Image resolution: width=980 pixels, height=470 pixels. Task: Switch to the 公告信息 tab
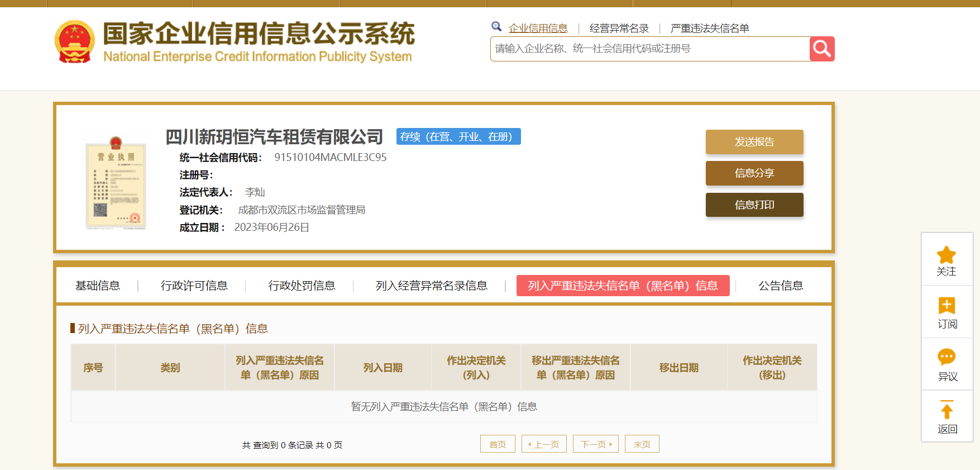tap(781, 286)
